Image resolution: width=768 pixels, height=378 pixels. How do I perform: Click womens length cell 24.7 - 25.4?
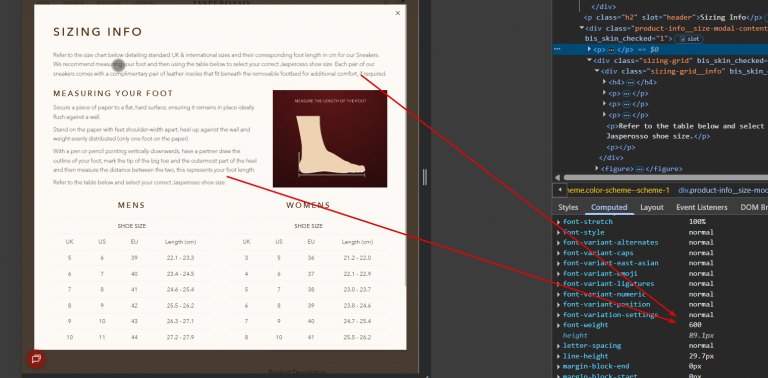358,321
